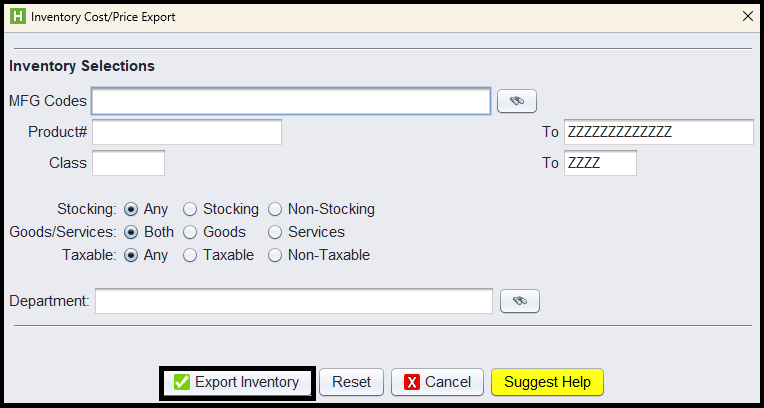Focus the MFG Codes text field
The height and width of the screenshot is (408, 764).
pyautogui.click(x=290, y=101)
